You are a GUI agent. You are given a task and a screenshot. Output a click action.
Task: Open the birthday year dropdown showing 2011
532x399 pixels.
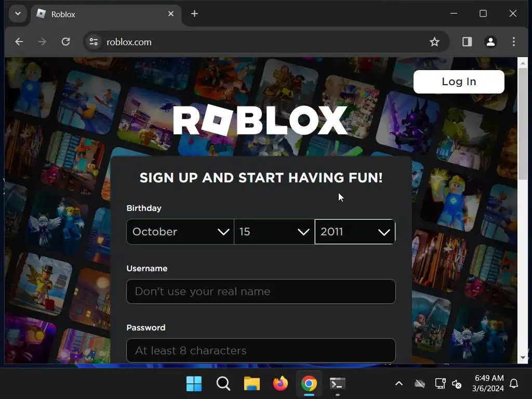[355, 232]
